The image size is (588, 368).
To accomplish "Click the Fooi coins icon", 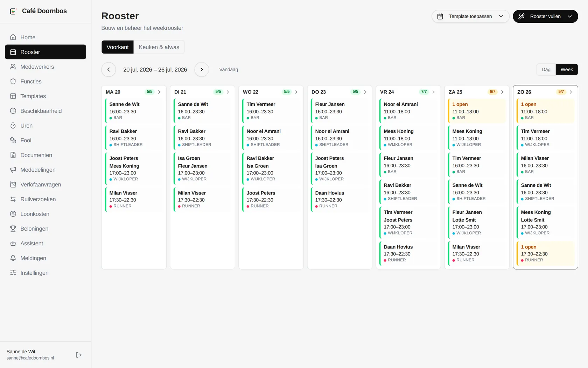I will (13, 140).
